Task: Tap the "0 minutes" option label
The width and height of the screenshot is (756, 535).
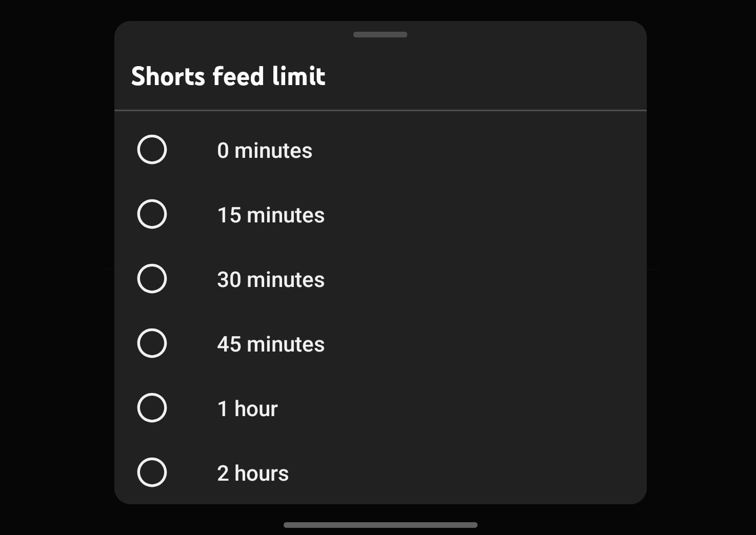Action: pyautogui.click(x=264, y=151)
